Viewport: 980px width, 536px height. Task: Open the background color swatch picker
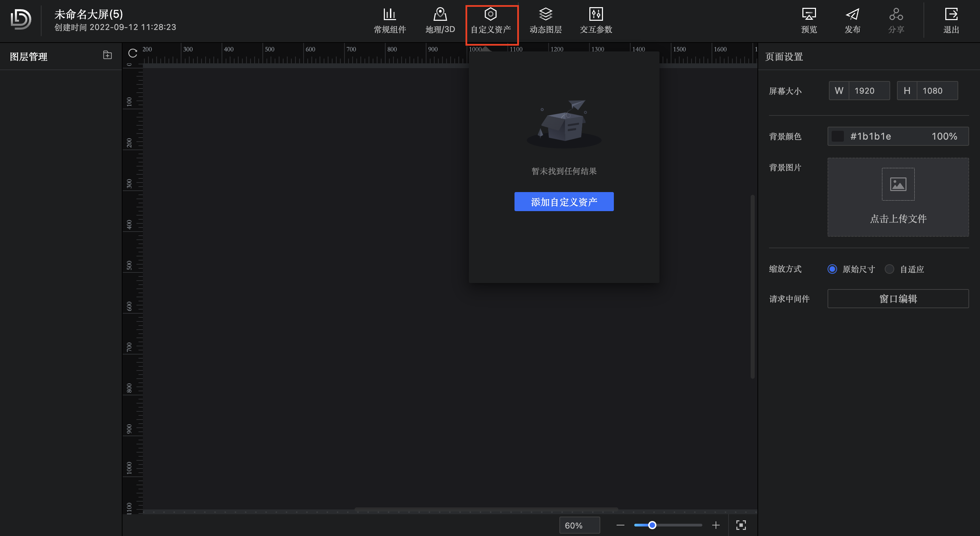click(x=837, y=136)
